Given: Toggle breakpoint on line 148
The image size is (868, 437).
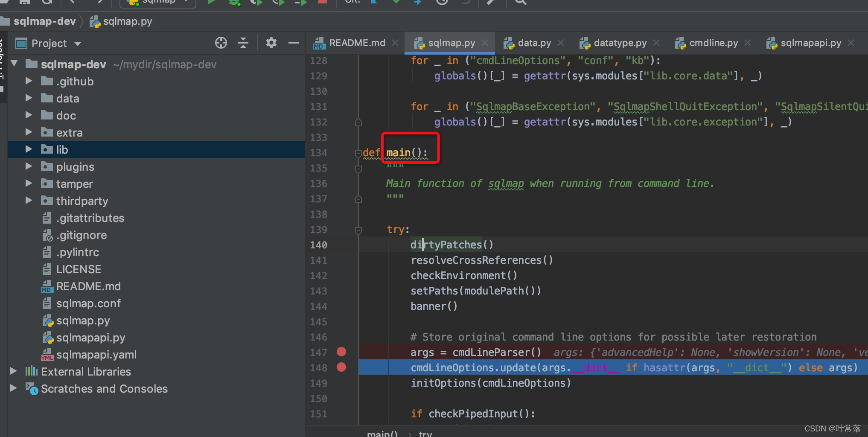Looking at the screenshot, I should pos(341,367).
